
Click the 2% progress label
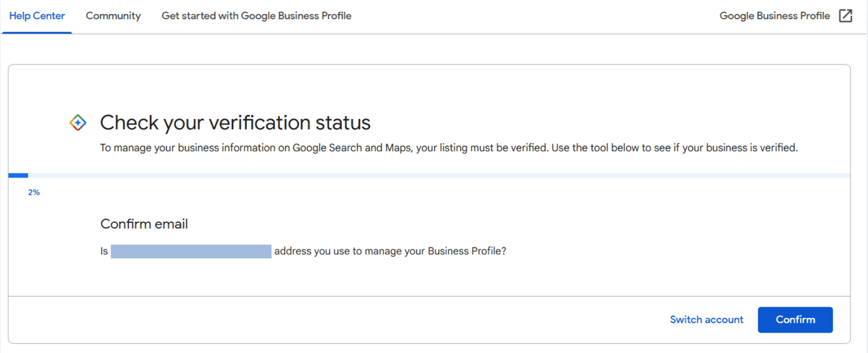click(34, 193)
